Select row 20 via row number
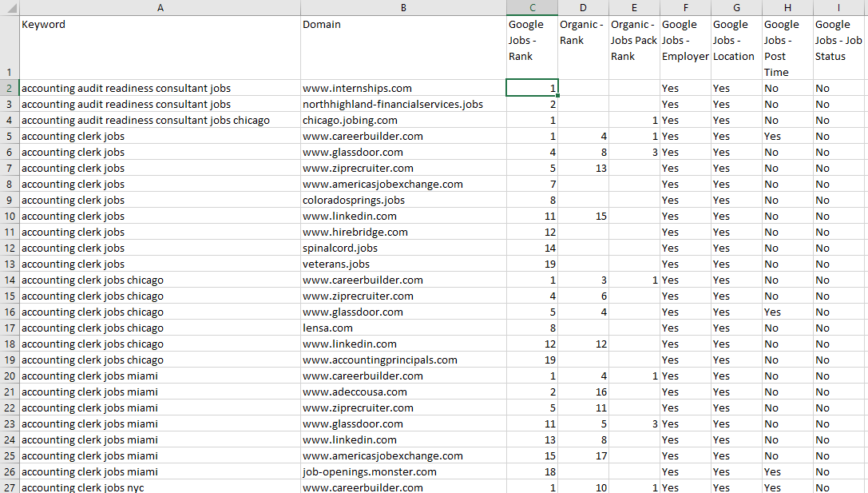868x493 pixels. pyautogui.click(x=9, y=376)
